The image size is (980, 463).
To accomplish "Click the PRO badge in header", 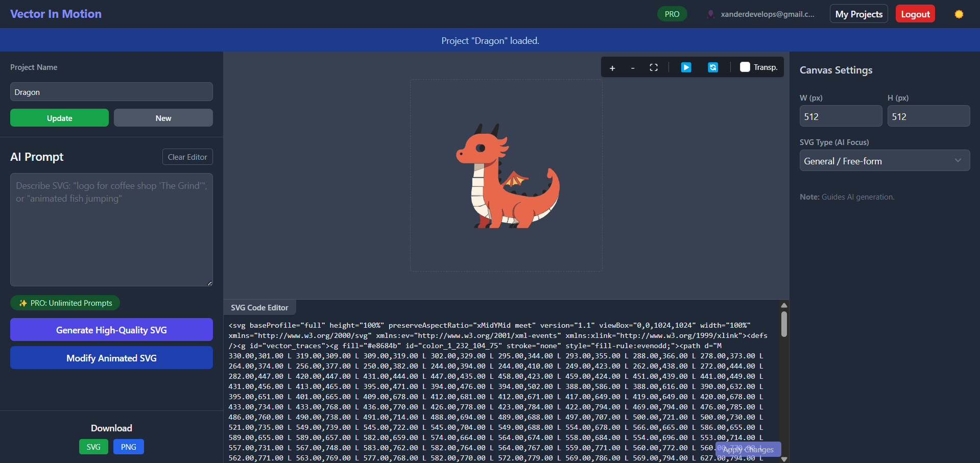I will pyautogui.click(x=672, y=14).
